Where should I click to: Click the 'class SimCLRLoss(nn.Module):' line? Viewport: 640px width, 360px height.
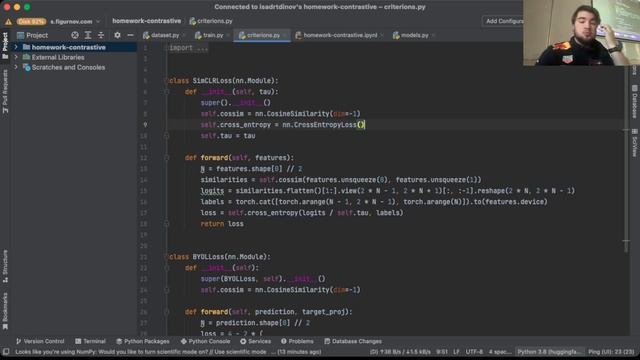(x=223, y=81)
